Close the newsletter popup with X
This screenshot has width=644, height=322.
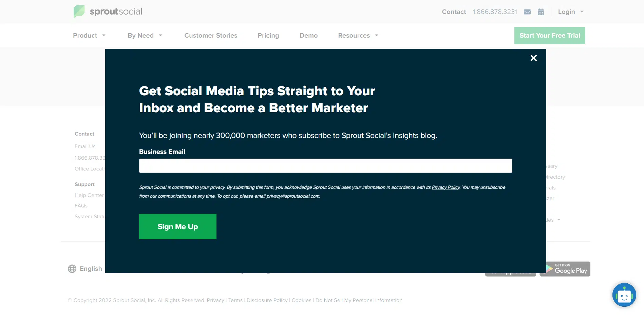(534, 58)
